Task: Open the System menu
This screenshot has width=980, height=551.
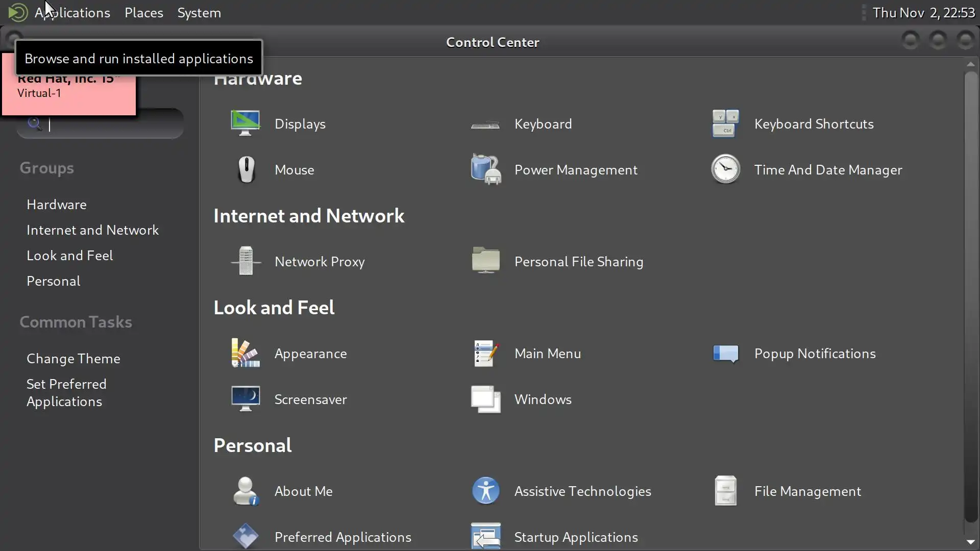Action: [199, 12]
